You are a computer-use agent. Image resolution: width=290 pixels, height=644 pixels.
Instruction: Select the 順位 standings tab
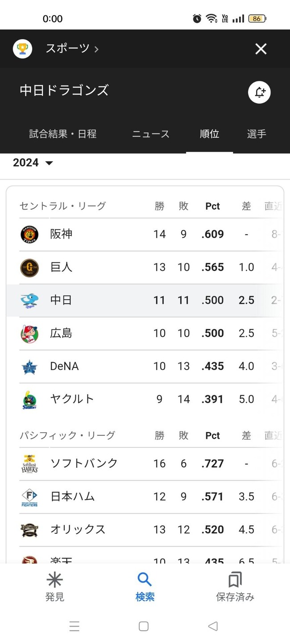click(209, 134)
